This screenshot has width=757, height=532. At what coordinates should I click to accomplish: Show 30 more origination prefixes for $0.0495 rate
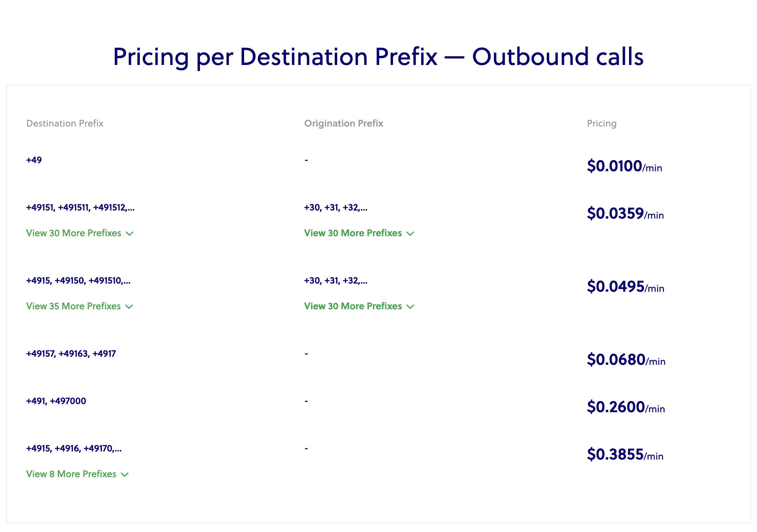pyautogui.click(x=359, y=306)
